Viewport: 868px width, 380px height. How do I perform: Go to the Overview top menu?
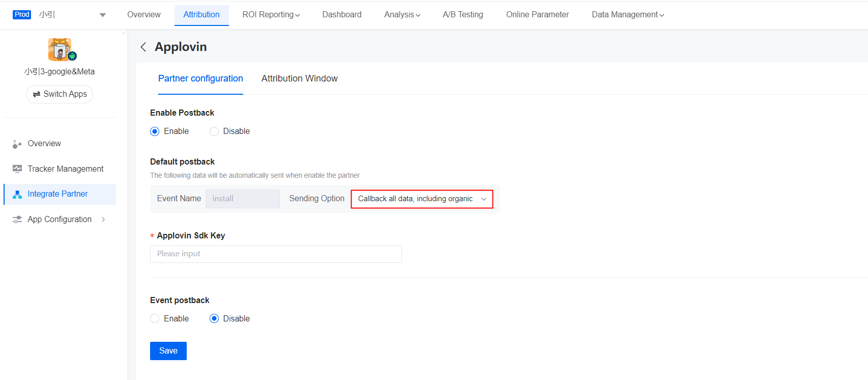(144, 15)
